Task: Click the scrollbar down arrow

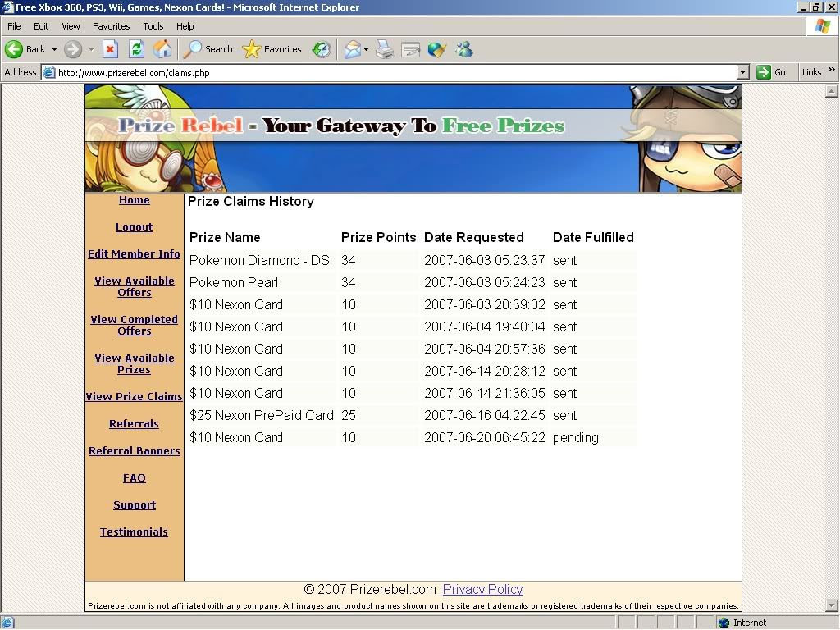Action: (832, 605)
